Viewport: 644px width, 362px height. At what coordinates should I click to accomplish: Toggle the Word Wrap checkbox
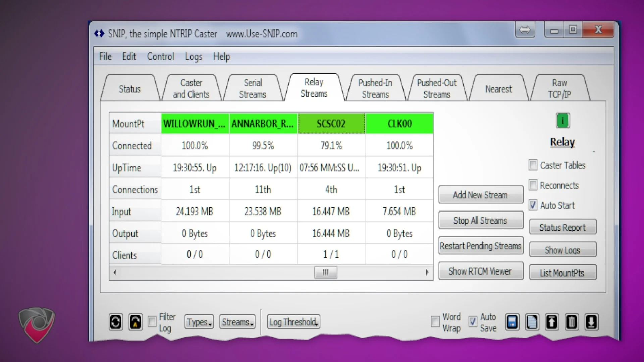(x=435, y=322)
